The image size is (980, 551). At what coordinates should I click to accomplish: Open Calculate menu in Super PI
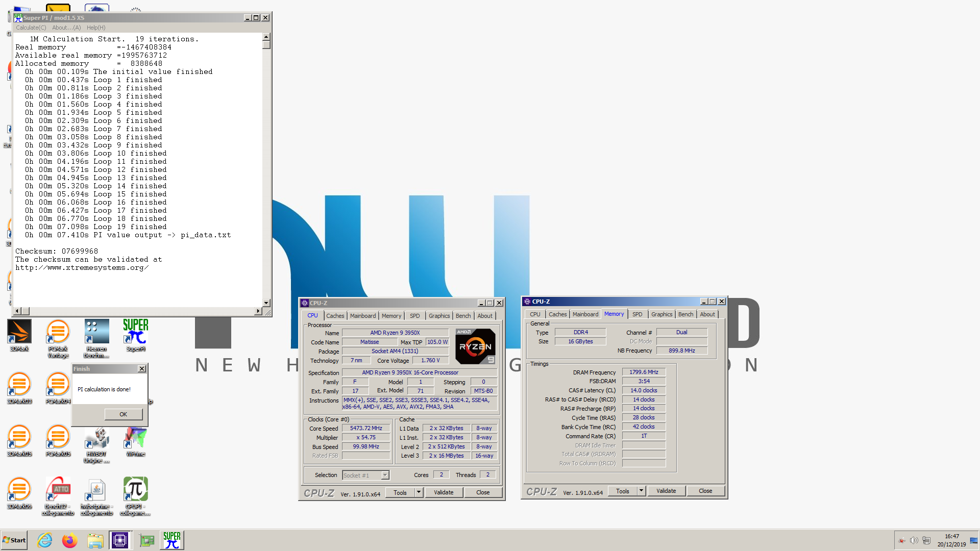click(x=31, y=28)
